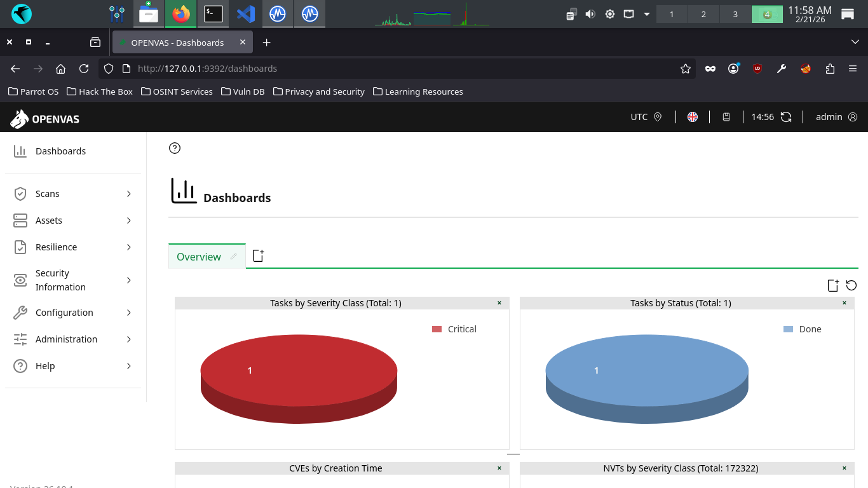
Task: Click the help question mark icon
Action: pyautogui.click(x=175, y=148)
